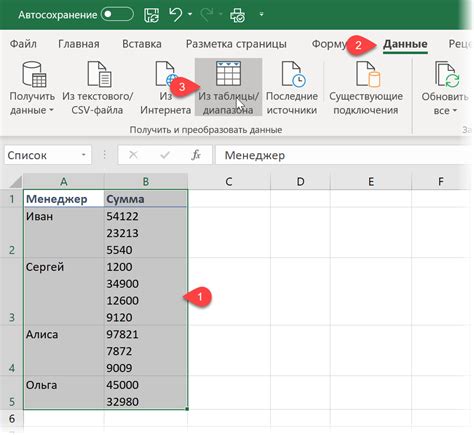Switch to the Формулы tab
This screenshot has height=435, width=474.
click(x=328, y=44)
